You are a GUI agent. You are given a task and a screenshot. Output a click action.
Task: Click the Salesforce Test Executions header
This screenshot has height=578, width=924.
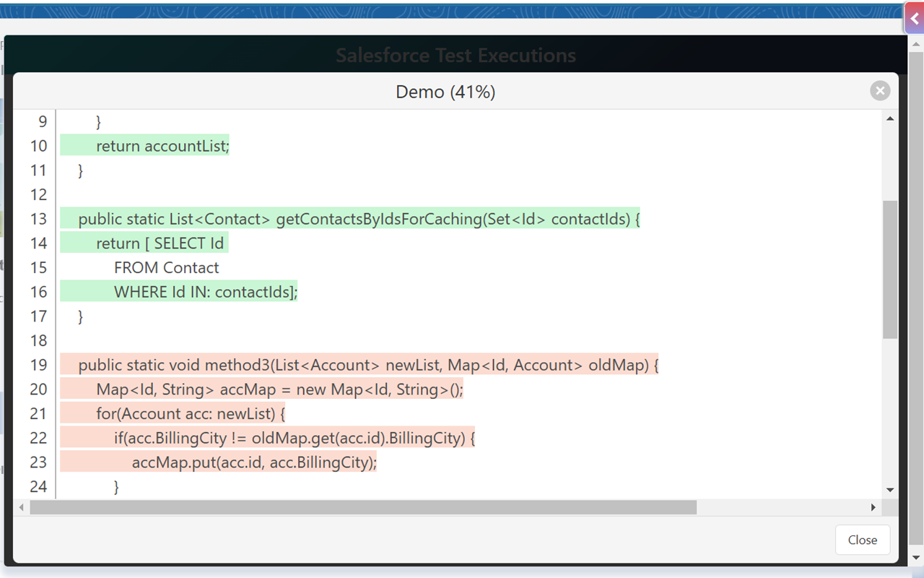[x=456, y=55]
